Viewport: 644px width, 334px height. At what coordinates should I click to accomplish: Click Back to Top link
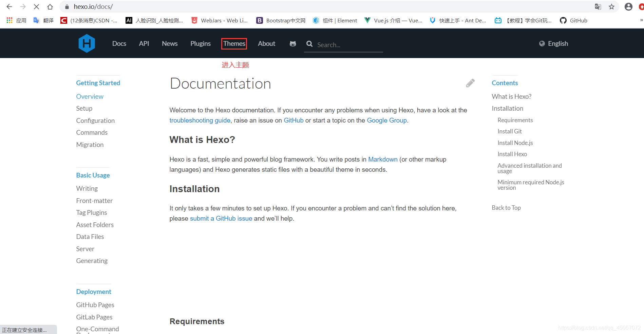(506, 208)
